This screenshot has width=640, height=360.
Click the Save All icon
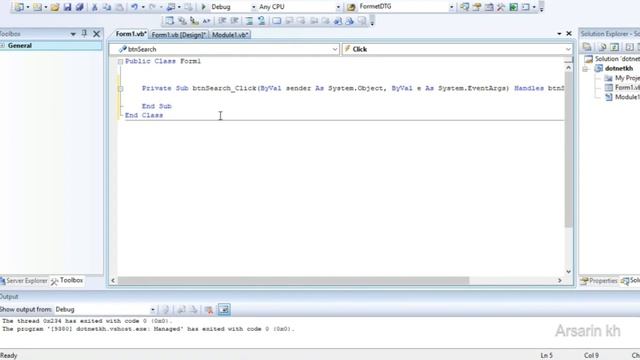[x=80, y=7]
